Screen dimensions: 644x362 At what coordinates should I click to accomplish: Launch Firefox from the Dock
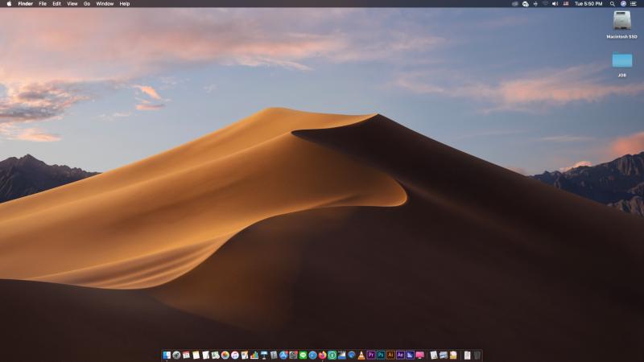click(x=323, y=355)
